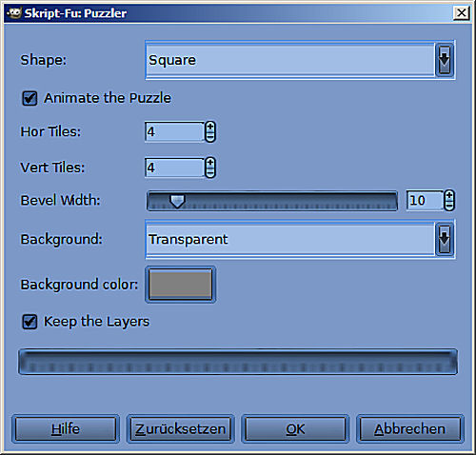The image size is (476, 455).
Task: Decrease Vert Tiles with minus stepper
Action: pos(210,172)
